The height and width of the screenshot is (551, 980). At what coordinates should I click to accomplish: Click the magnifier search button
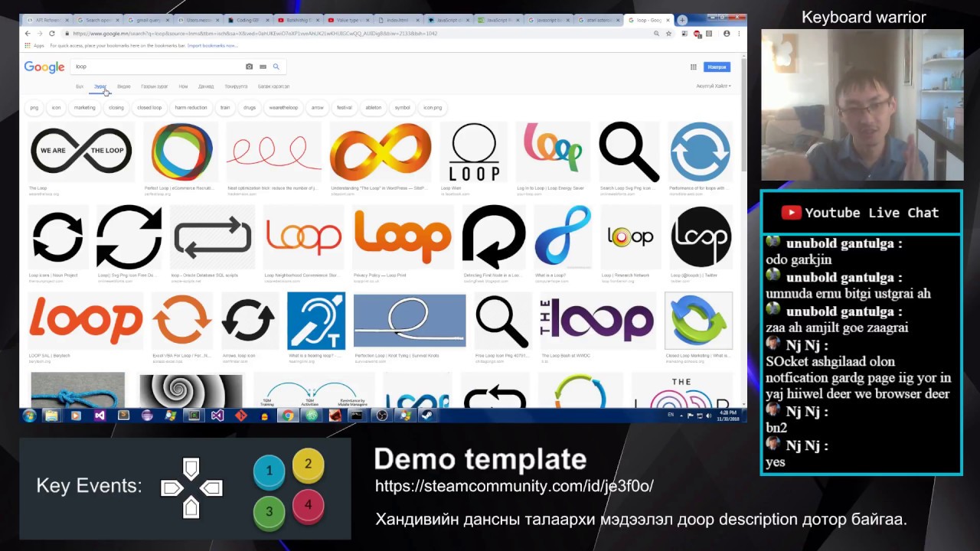tap(276, 67)
